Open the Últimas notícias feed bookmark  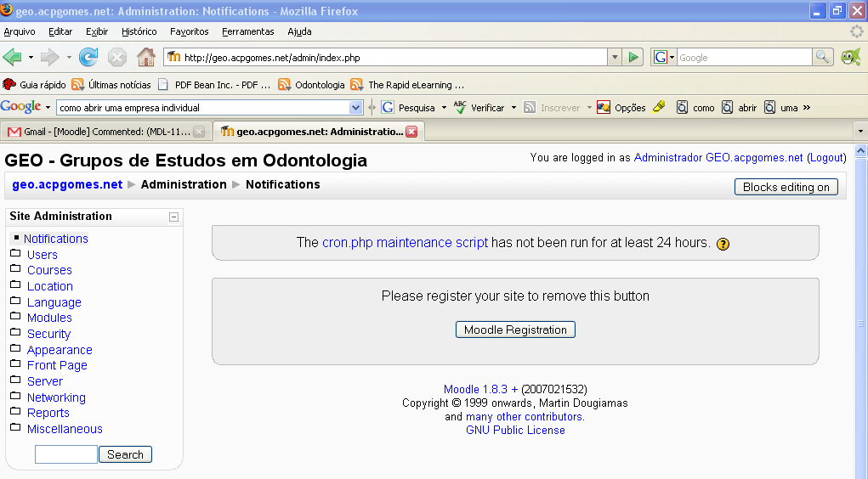(111, 85)
